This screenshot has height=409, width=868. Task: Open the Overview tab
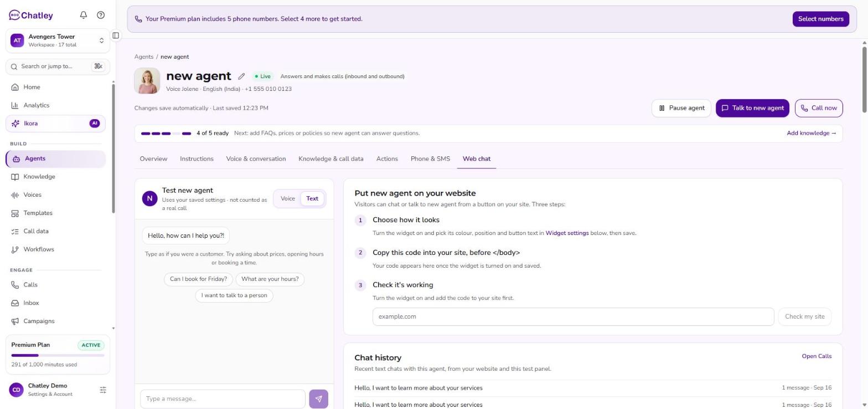[x=153, y=159]
